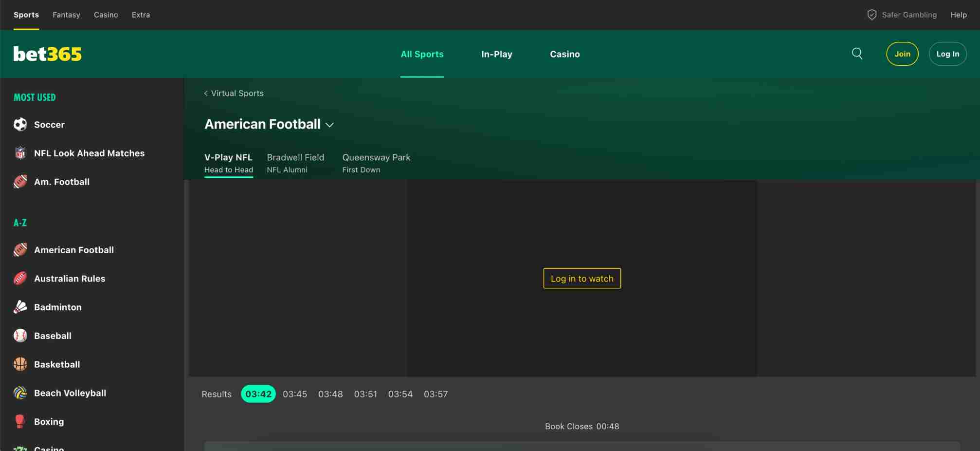980x451 pixels.
Task: Open Australian Rules in sidebar
Action: pos(70,279)
